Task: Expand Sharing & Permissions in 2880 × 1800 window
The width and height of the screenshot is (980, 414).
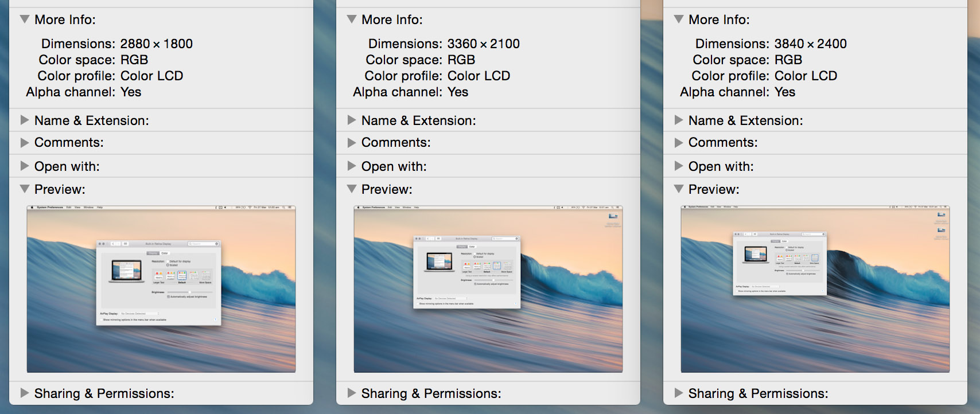Action: (x=25, y=393)
